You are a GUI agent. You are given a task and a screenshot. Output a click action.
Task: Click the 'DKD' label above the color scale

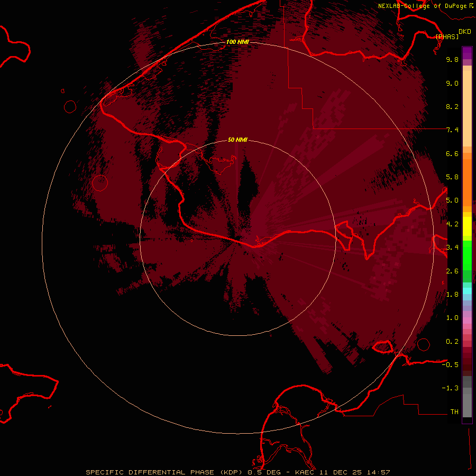point(465,32)
